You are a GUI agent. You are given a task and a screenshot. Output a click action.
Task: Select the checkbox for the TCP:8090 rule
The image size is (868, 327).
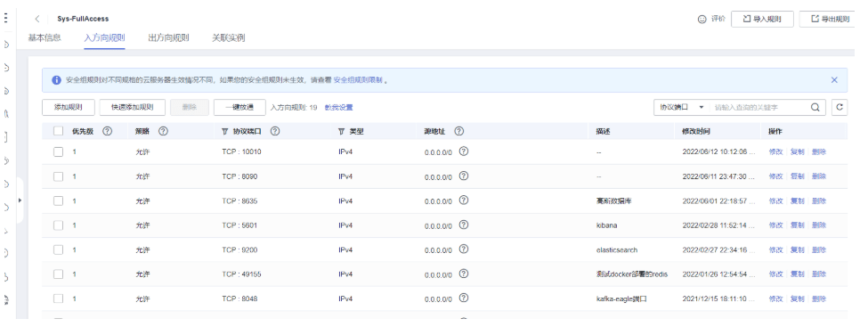(x=58, y=176)
